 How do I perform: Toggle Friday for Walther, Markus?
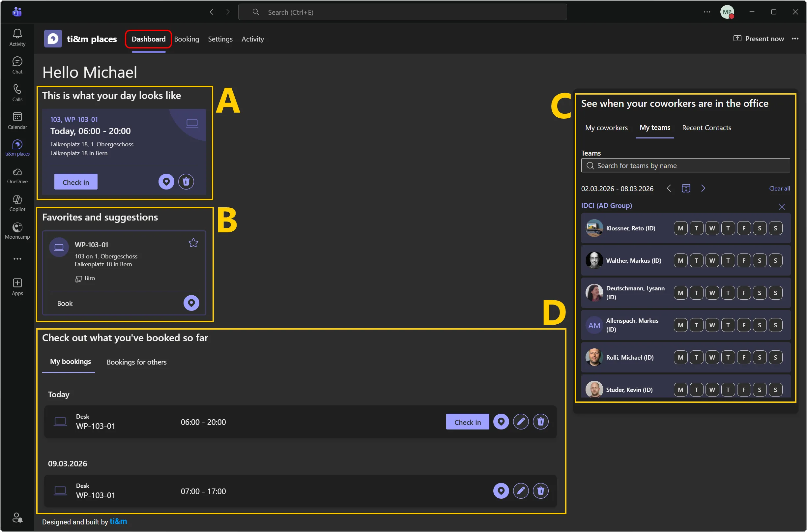[744, 261]
